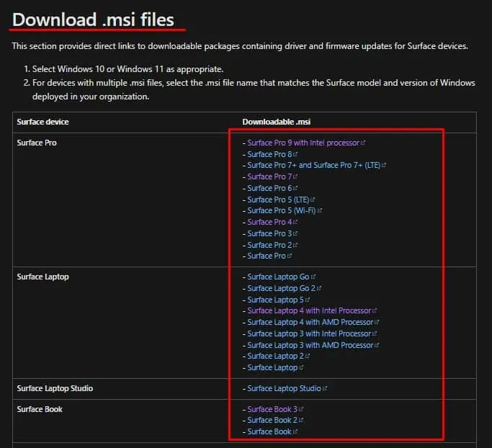
Task: Open Surface Pro 5 (LTE) link
Action: pos(278,200)
